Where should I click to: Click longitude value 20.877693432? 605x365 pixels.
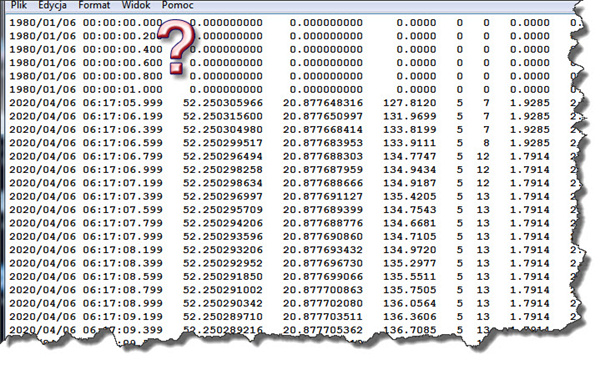pyautogui.click(x=323, y=250)
